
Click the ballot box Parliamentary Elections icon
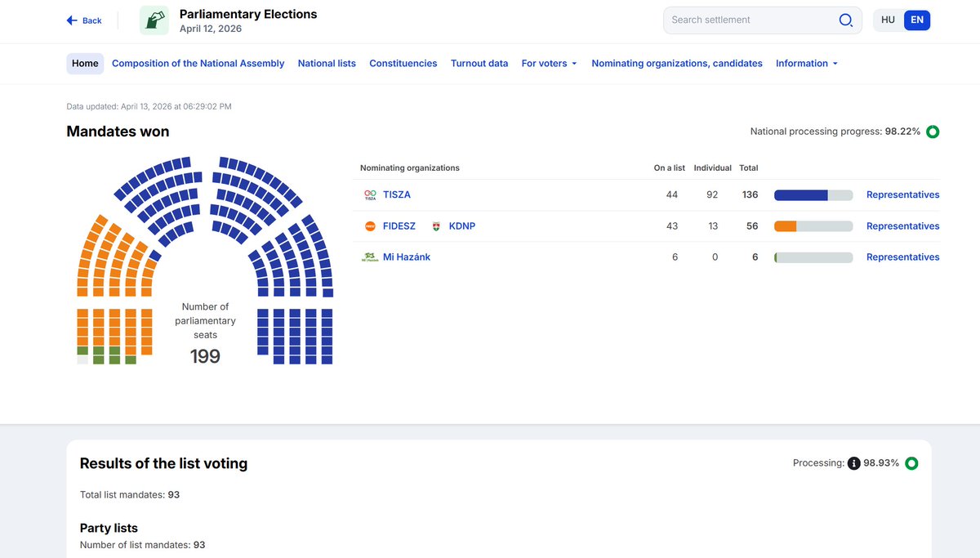pos(154,20)
